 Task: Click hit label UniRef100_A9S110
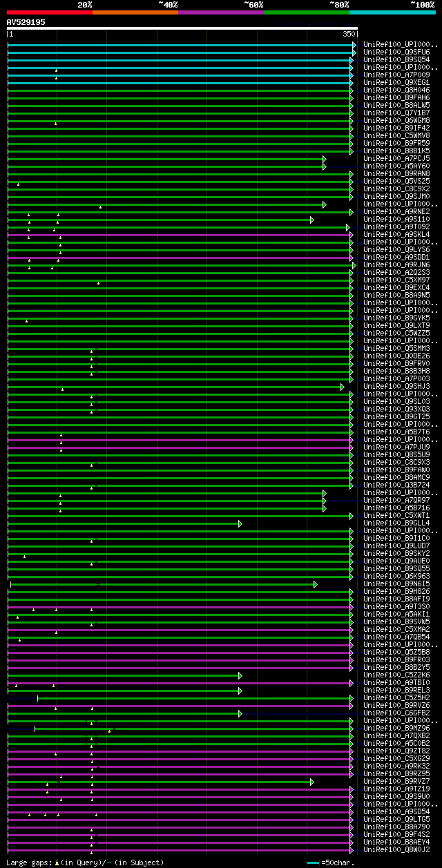[x=396, y=219]
